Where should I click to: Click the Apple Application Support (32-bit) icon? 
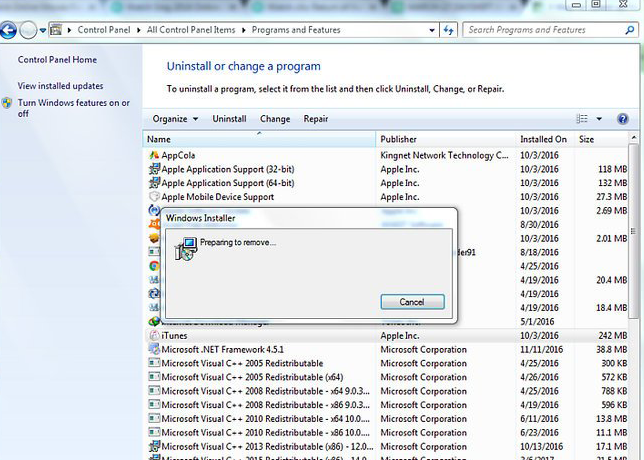click(x=154, y=169)
